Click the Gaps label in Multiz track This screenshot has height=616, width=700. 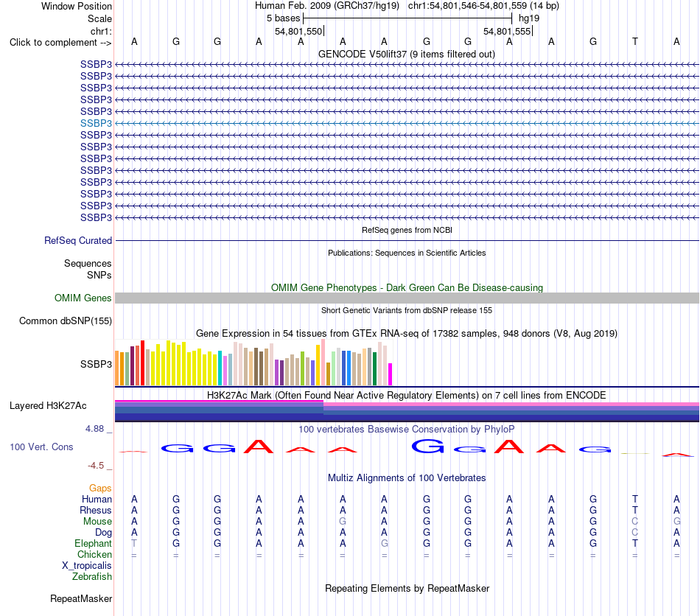click(x=100, y=488)
